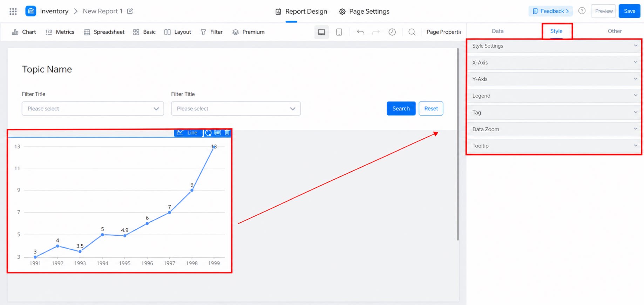The height and width of the screenshot is (305, 644).
Task: Switch to the Data tab
Action: [497, 31]
